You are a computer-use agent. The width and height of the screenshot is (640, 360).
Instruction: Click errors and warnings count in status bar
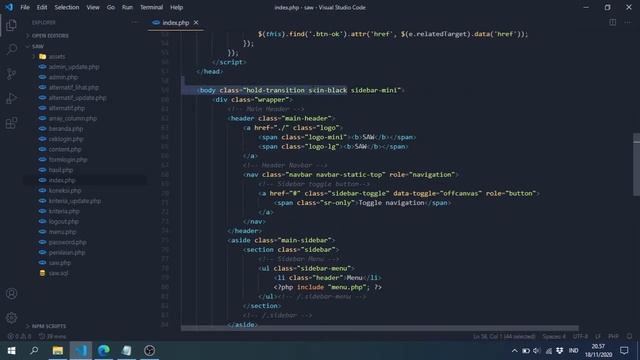click(x=19, y=336)
